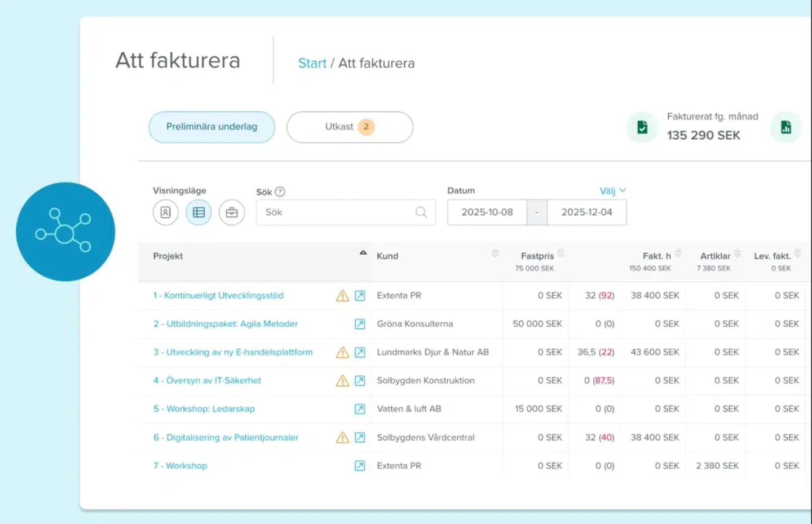Expand the Välj date dropdown
This screenshot has height=524, width=812.
click(x=613, y=190)
